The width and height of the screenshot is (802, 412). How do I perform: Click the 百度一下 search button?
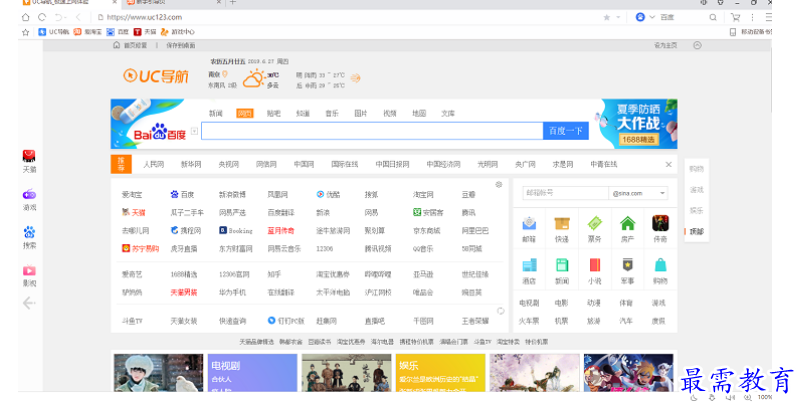565,131
